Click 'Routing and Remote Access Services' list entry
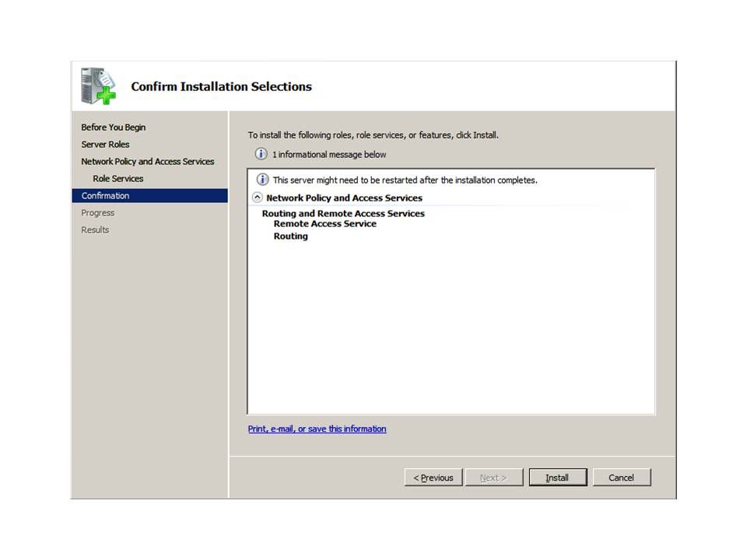The height and width of the screenshot is (560, 747). [343, 213]
